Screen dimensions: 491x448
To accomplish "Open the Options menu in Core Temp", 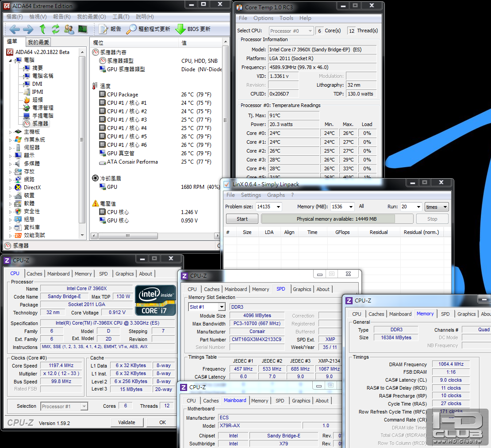I will (263, 18).
